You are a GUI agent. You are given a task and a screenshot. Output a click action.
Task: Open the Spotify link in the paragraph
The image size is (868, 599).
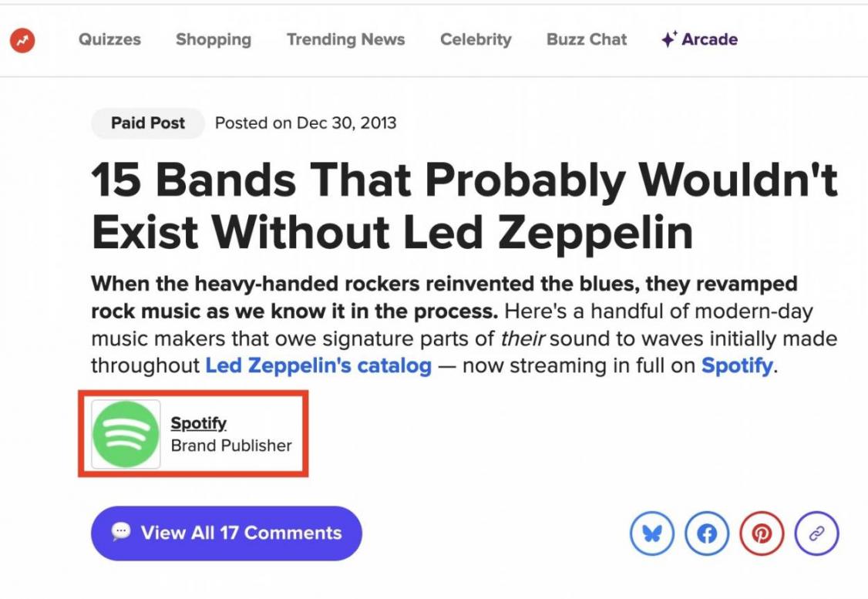click(x=736, y=365)
